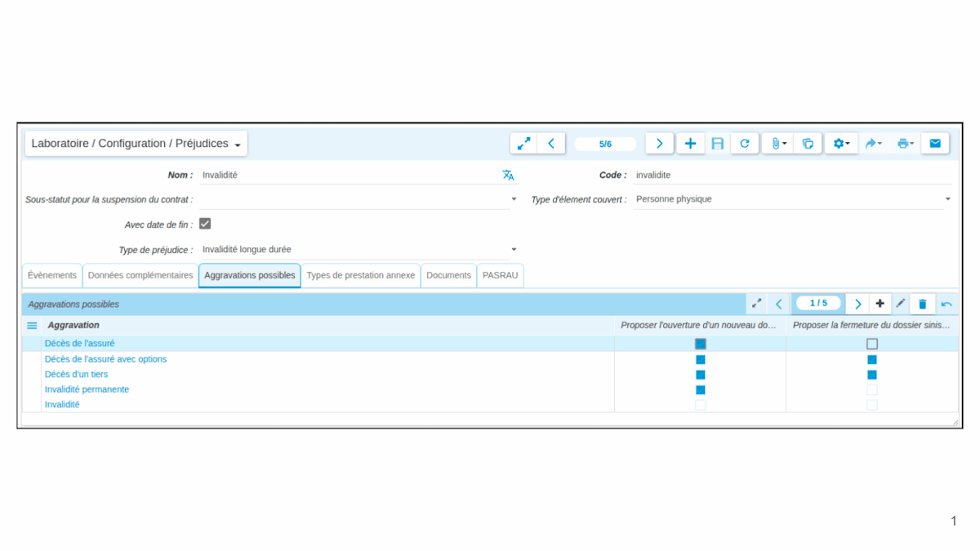Delete the selected aggravation with the trash icon
The height and width of the screenshot is (551, 980).
pyautogui.click(x=922, y=304)
